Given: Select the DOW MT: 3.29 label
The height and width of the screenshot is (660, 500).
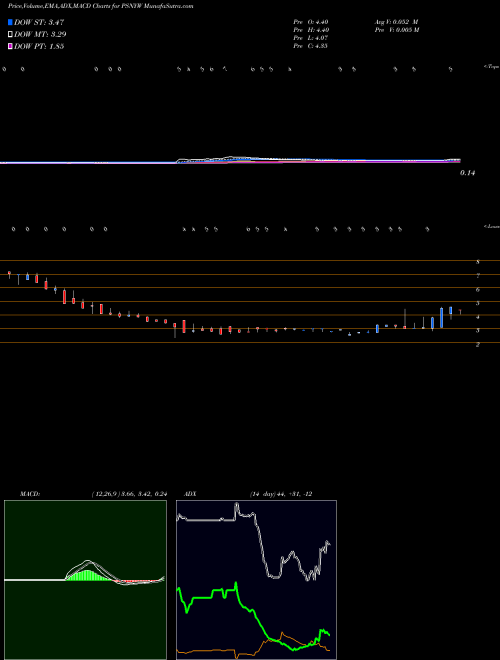Looking at the screenshot, I should click(x=40, y=34).
